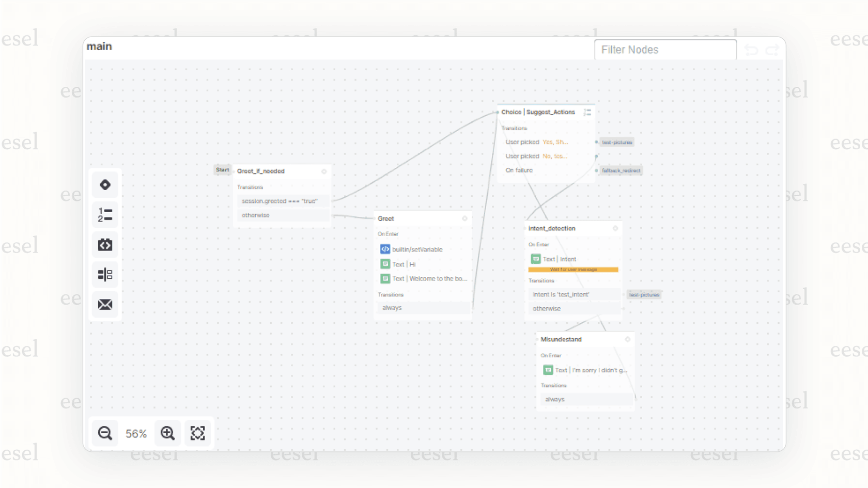
Task: Open settings gear on the Greet_if_needed node
Action: 324,171
